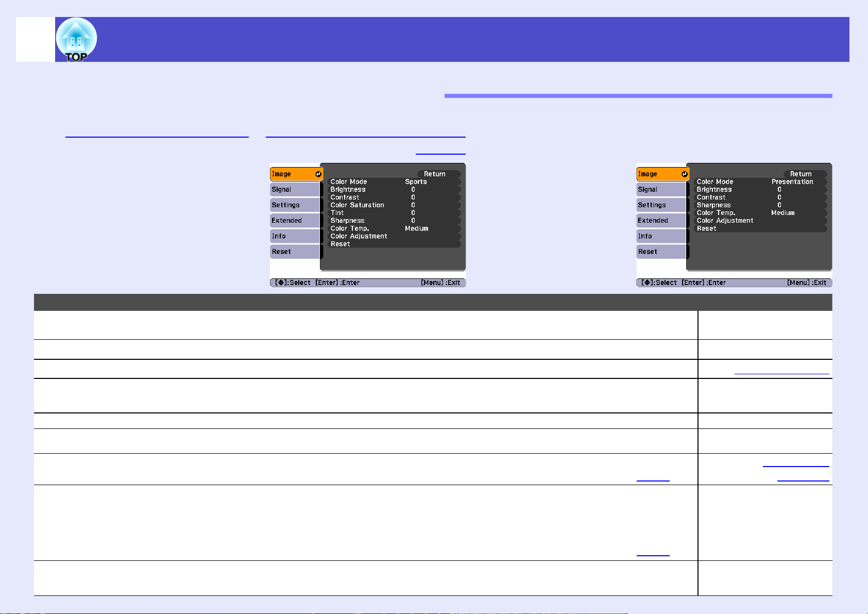This screenshot has height=614, width=868.
Task: Select the Color Saturation row
Action: pos(394,205)
